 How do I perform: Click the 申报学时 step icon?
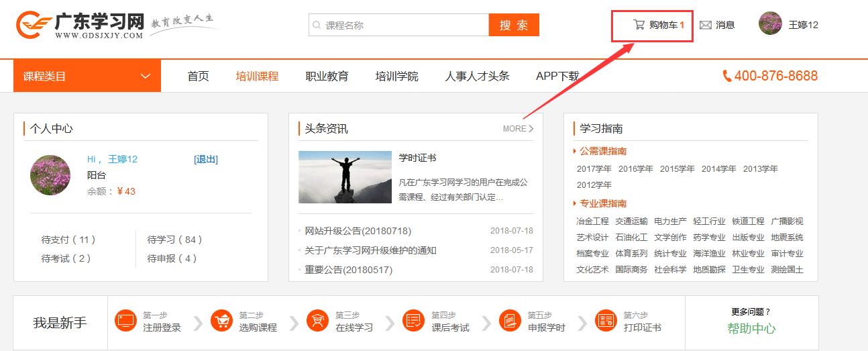[510, 321]
